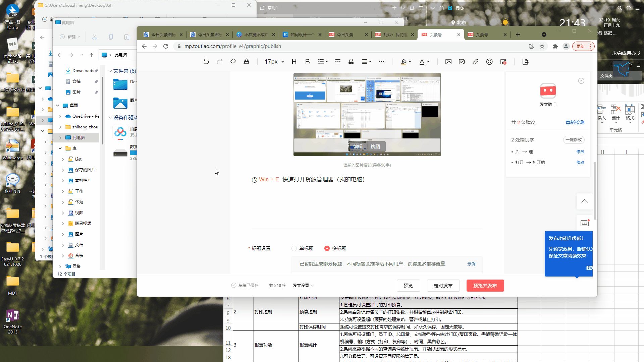Click the undo arrow in editor toolbar
The width and height of the screenshot is (644, 362).
coord(206,62)
